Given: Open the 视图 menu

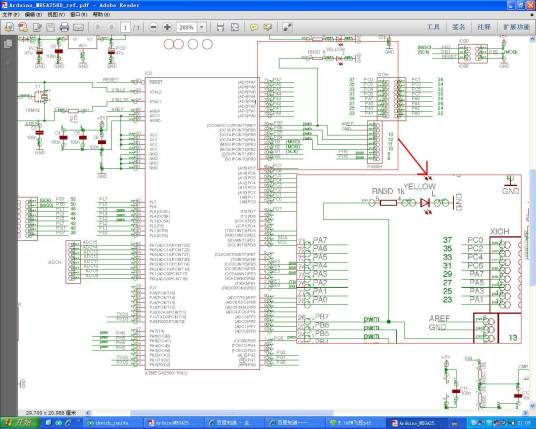Looking at the screenshot, I should point(56,15).
